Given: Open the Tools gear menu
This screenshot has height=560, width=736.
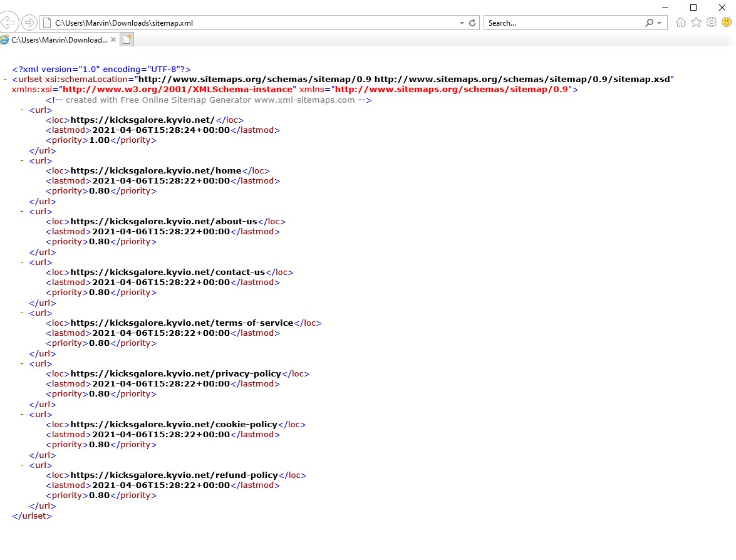Looking at the screenshot, I should coord(712,22).
